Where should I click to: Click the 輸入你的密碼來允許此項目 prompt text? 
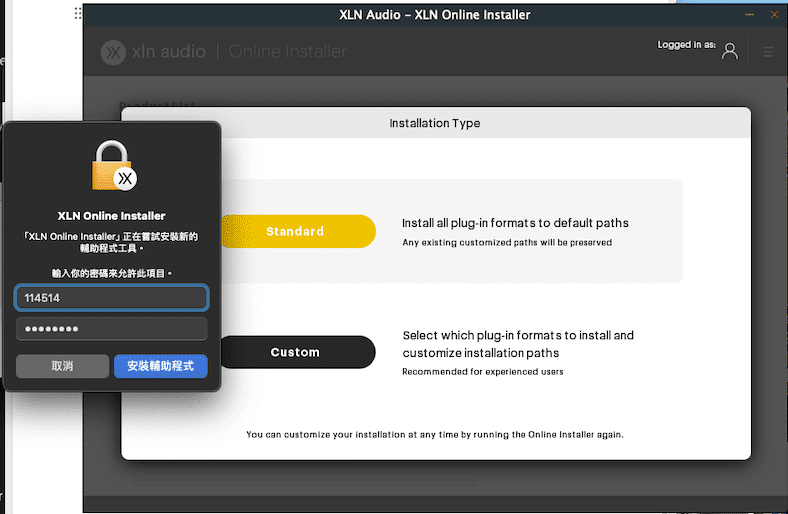click(x=112, y=273)
